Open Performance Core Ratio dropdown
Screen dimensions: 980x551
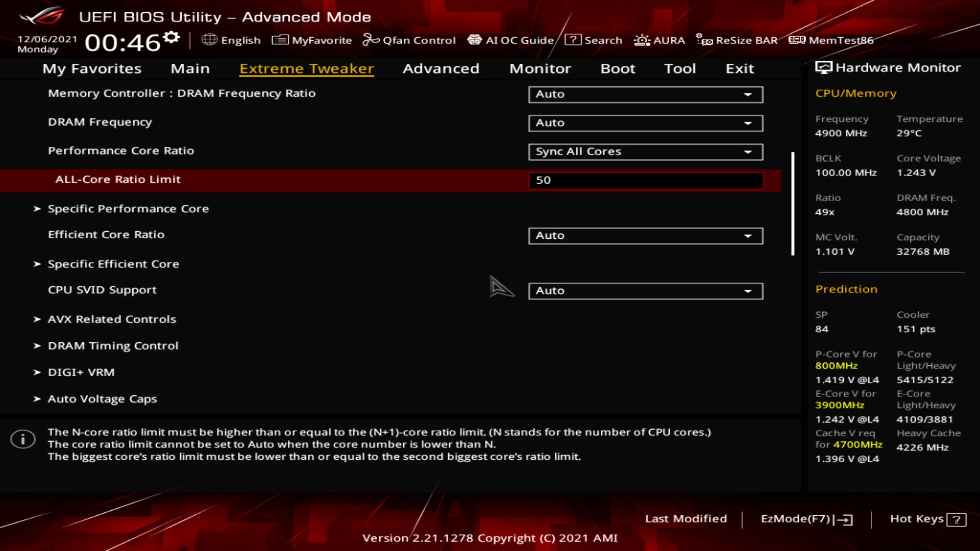pos(645,152)
